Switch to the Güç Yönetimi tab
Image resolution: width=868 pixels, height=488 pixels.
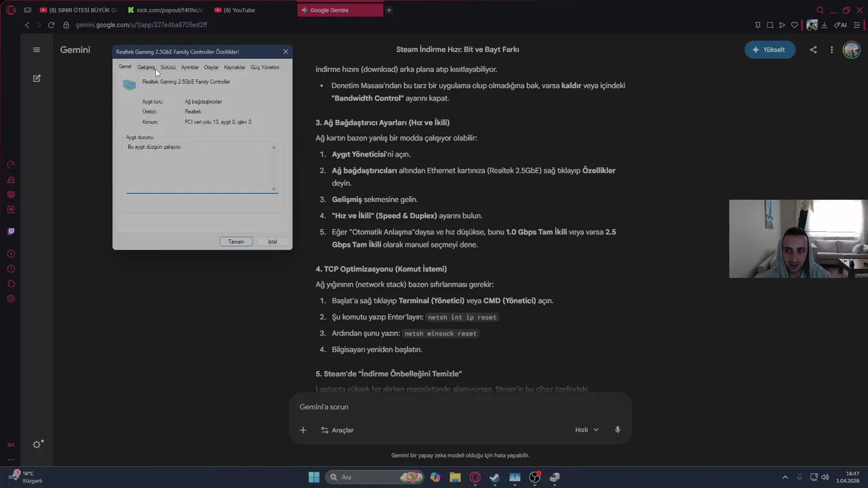(264, 67)
